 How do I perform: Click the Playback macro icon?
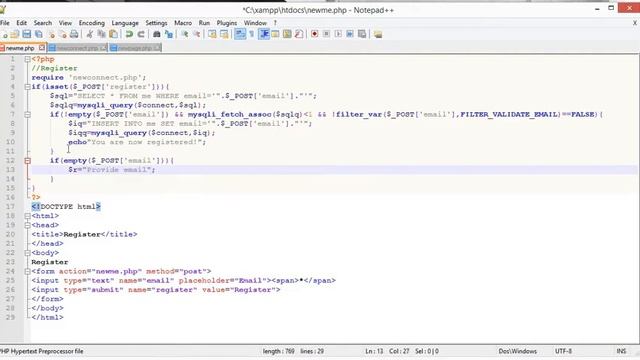[x=338, y=34]
